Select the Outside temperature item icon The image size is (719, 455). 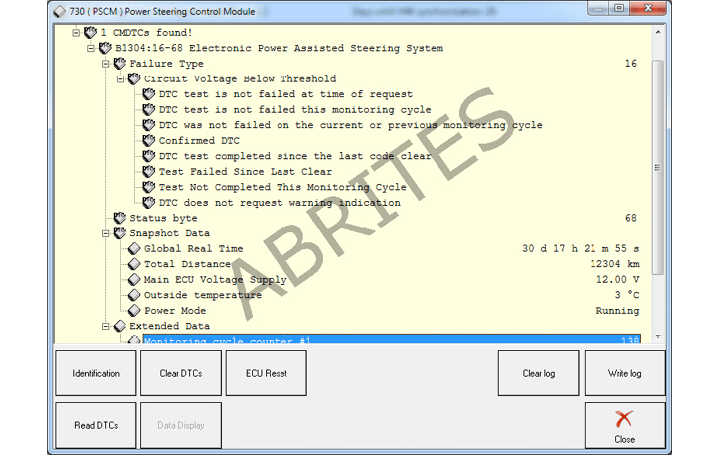(135, 295)
